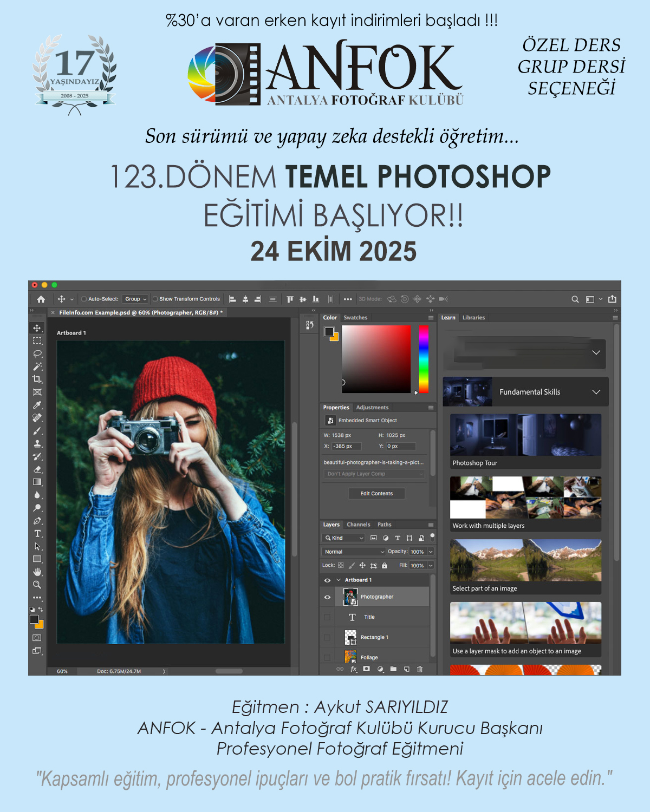Open the Photoshop Tour tutorial thumbnail
This screenshot has height=812, width=650.
pyautogui.click(x=525, y=435)
